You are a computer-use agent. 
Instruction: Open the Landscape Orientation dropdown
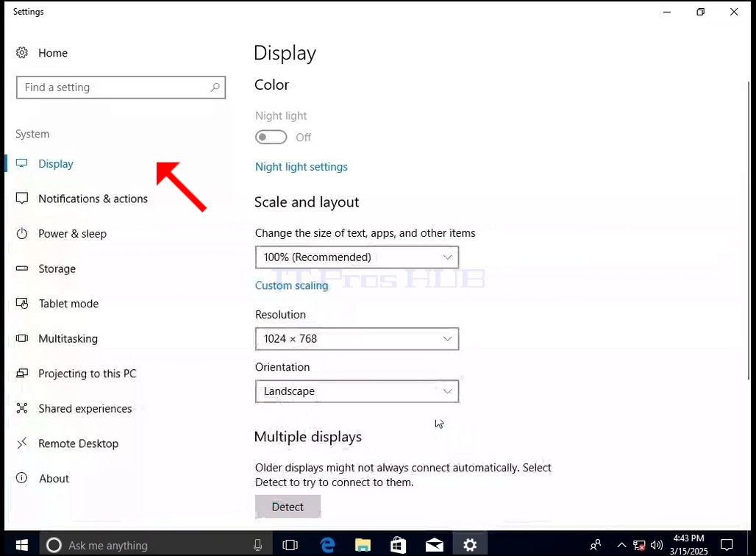pos(357,391)
